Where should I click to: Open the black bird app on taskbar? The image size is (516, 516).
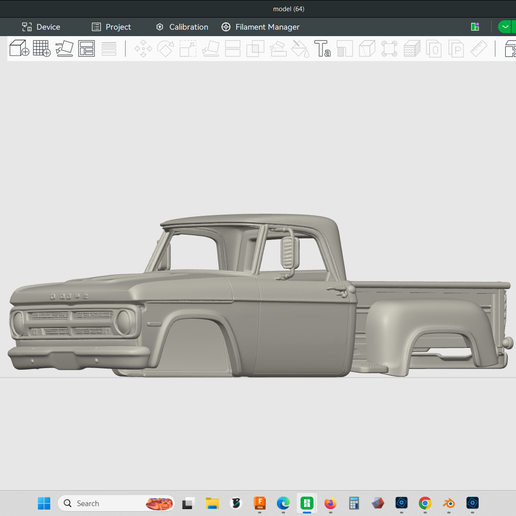236,503
